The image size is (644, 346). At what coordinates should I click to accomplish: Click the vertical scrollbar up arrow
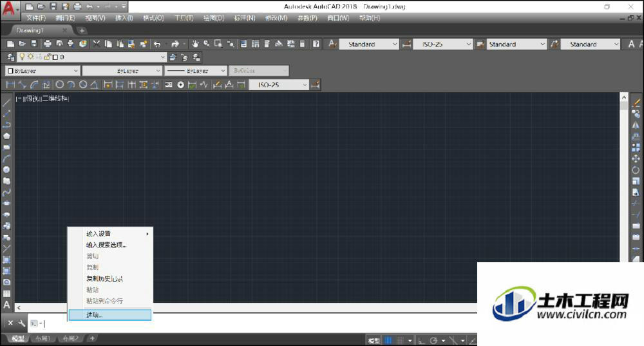point(624,97)
